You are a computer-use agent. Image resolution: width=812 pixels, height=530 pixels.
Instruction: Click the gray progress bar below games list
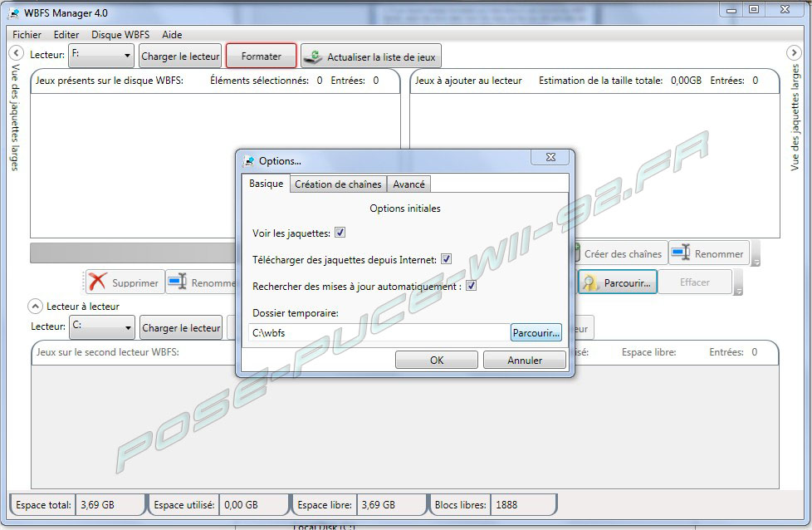133,253
